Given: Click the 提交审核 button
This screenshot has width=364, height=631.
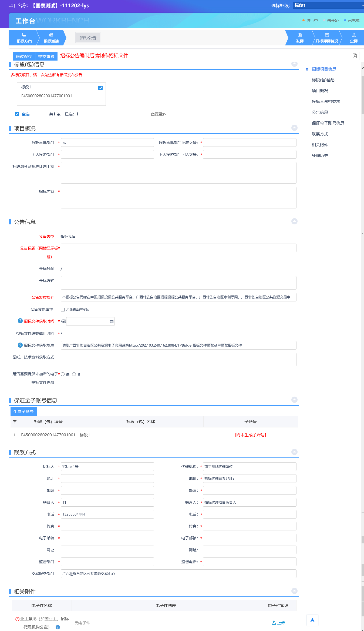Looking at the screenshot, I should coord(46,57).
